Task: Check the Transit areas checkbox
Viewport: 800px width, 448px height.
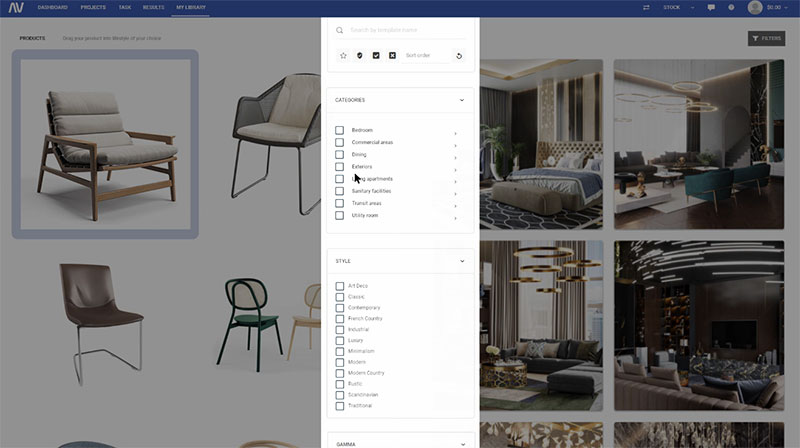Action: (339, 204)
